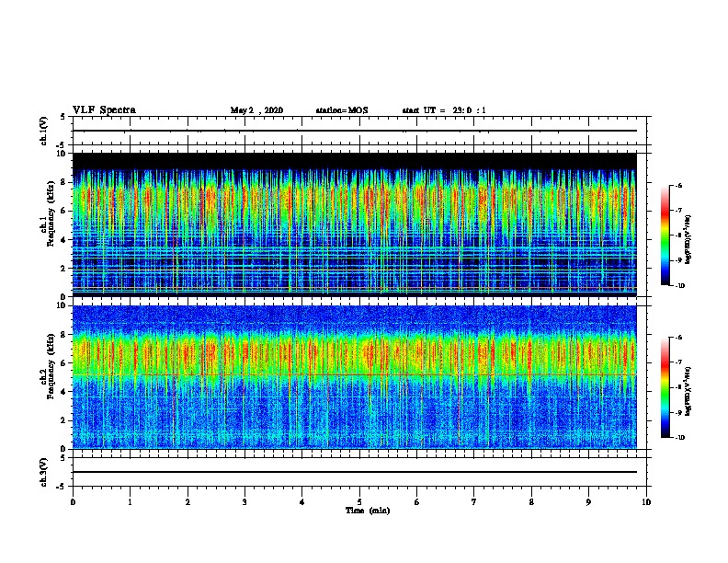This screenshot has height=563, width=728.
Task: Click the "ch.1(V)" axis label at top
Action: coord(44,131)
